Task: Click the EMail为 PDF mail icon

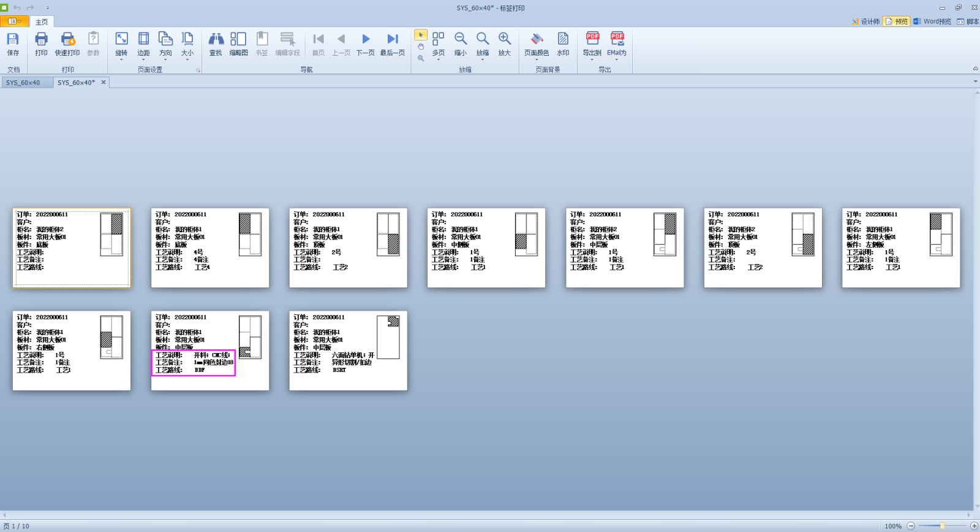Action: pos(617,39)
